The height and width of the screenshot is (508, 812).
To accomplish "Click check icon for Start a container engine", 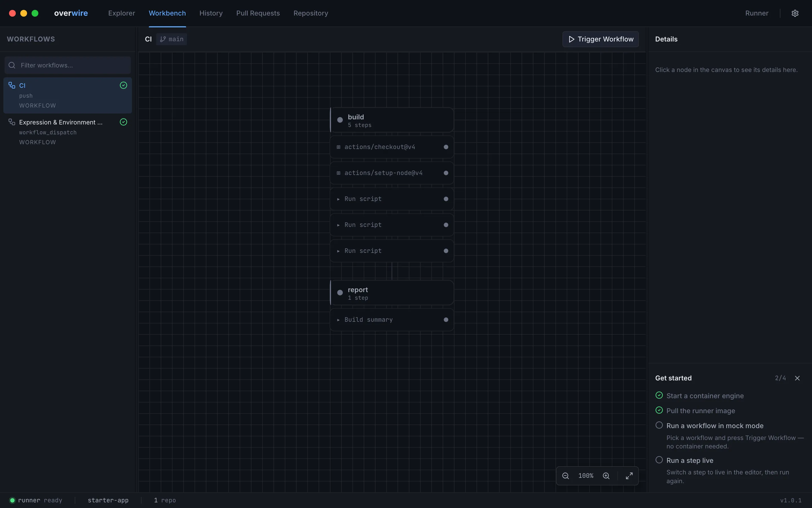I will click(x=659, y=395).
